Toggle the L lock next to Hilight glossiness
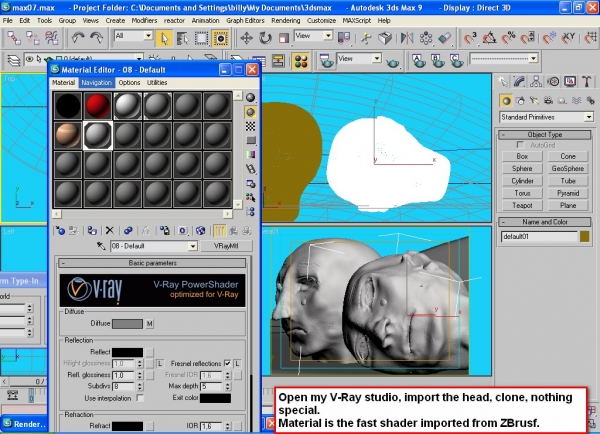The image size is (600, 434). [x=160, y=363]
